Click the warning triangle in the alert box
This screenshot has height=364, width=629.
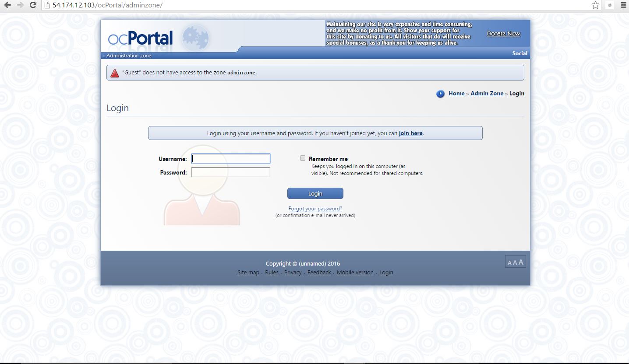click(115, 72)
